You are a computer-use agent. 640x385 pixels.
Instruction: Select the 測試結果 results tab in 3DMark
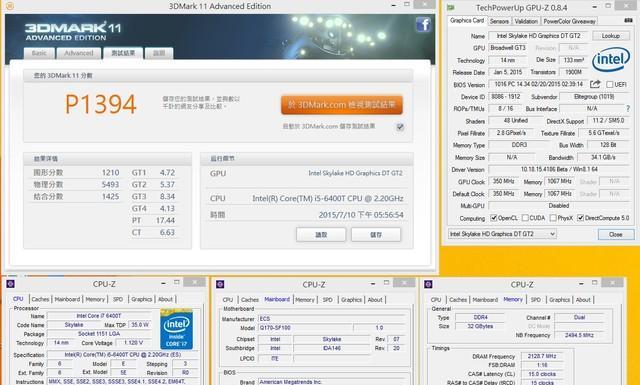coord(123,53)
